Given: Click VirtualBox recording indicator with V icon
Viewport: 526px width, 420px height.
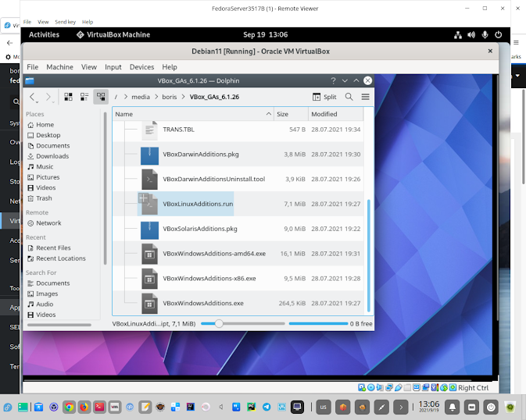Looking at the screenshot, I should (x=435, y=388).
